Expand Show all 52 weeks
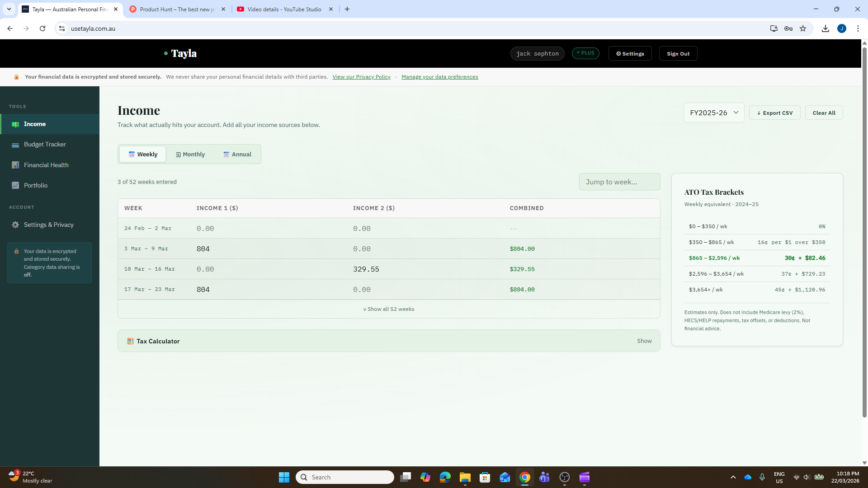The height and width of the screenshot is (488, 868). tap(389, 310)
